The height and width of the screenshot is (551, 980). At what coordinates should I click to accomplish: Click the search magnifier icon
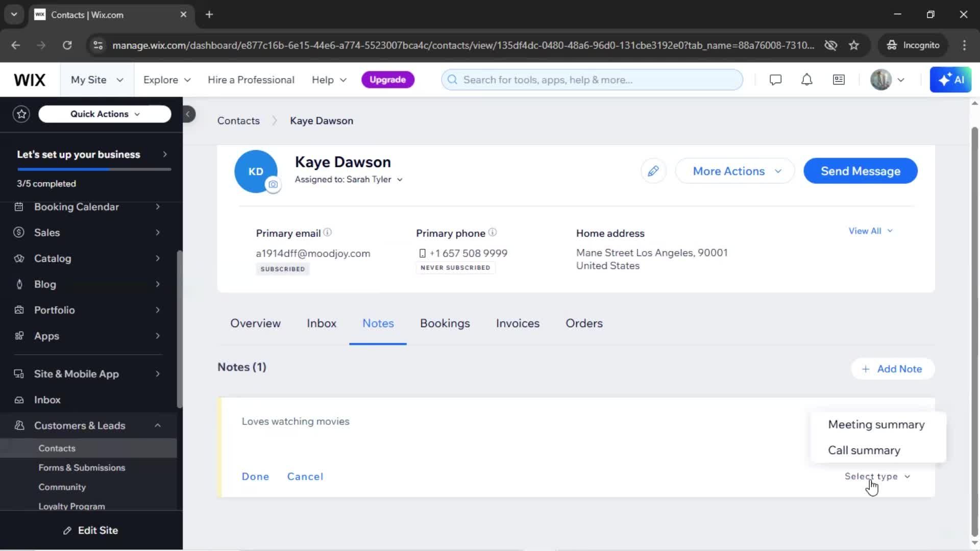coord(452,80)
